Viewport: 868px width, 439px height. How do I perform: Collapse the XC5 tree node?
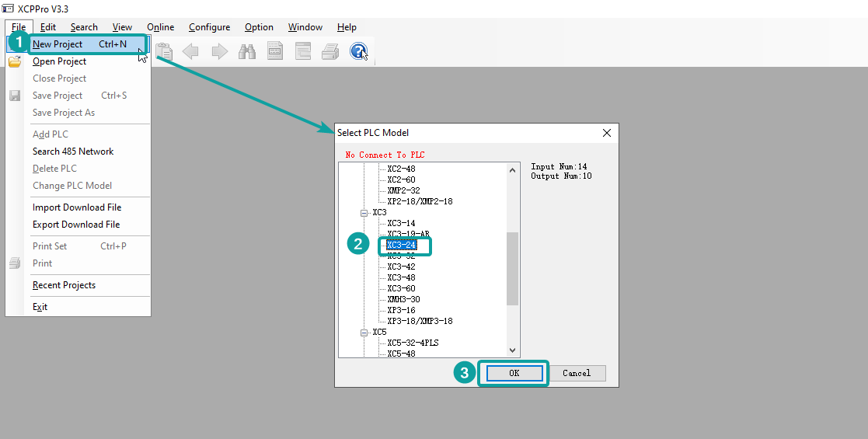tap(363, 332)
